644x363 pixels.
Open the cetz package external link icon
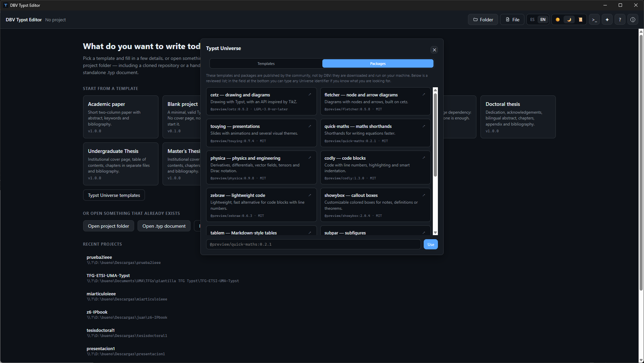tap(309, 95)
